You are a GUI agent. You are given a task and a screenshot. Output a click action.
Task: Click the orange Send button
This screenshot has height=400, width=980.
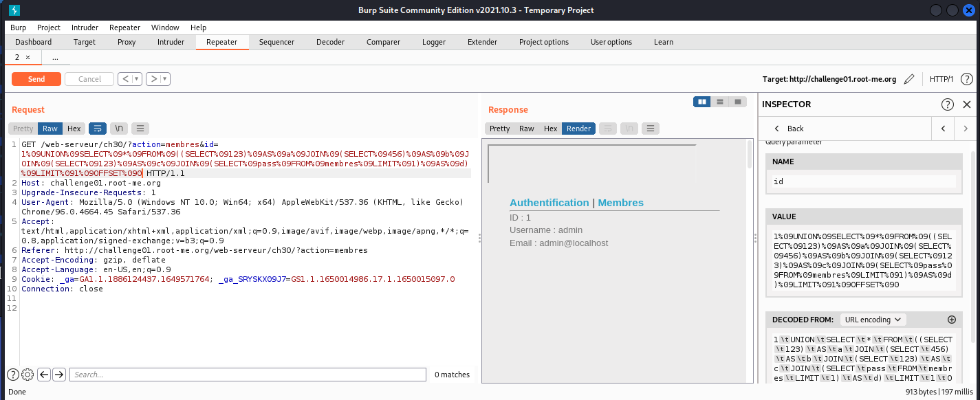pyautogui.click(x=36, y=79)
